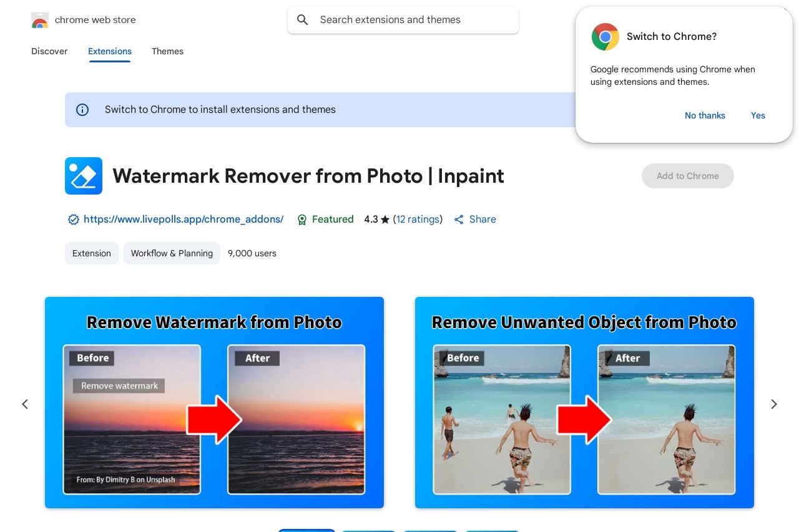This screenshot has width=799, height=532.
Task: Click the Chrome logo in the popup
Action: click(605, 37)
